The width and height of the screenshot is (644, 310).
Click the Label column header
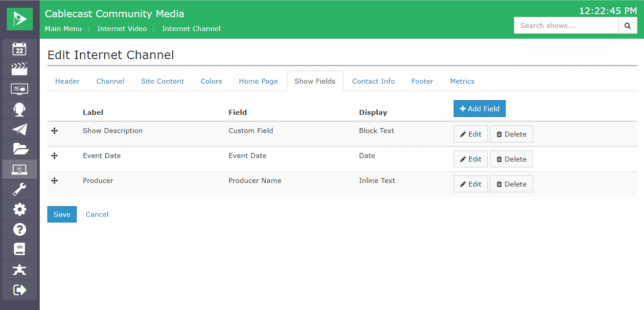tap(93, 112)
